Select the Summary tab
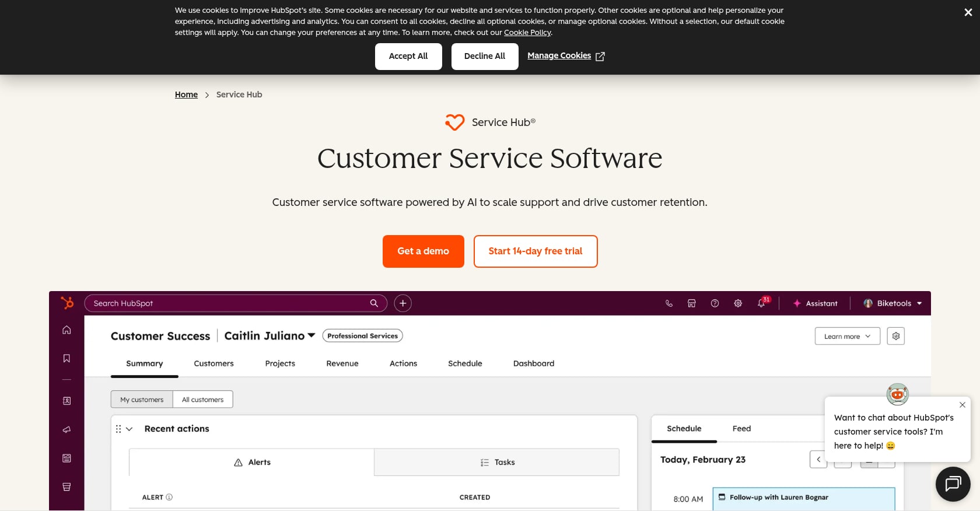The width and height of the screenshot is (980, 511). pos(145,363)
